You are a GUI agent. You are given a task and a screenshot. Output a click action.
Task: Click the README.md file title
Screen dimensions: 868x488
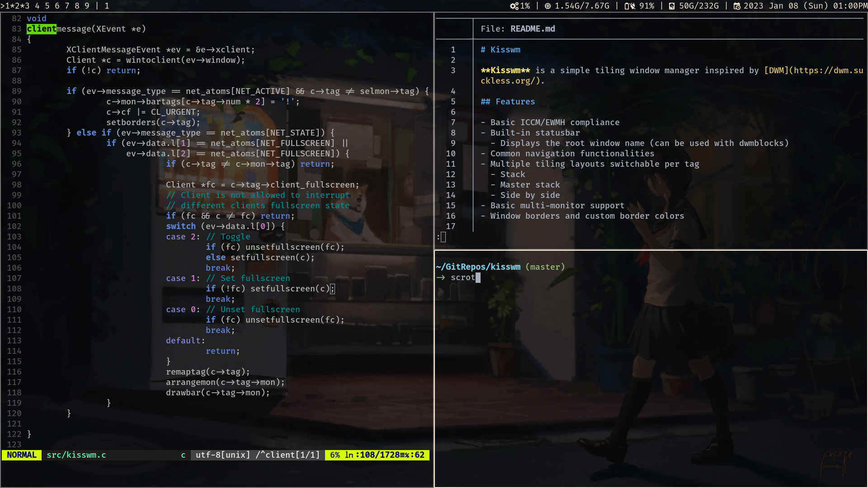533,29
